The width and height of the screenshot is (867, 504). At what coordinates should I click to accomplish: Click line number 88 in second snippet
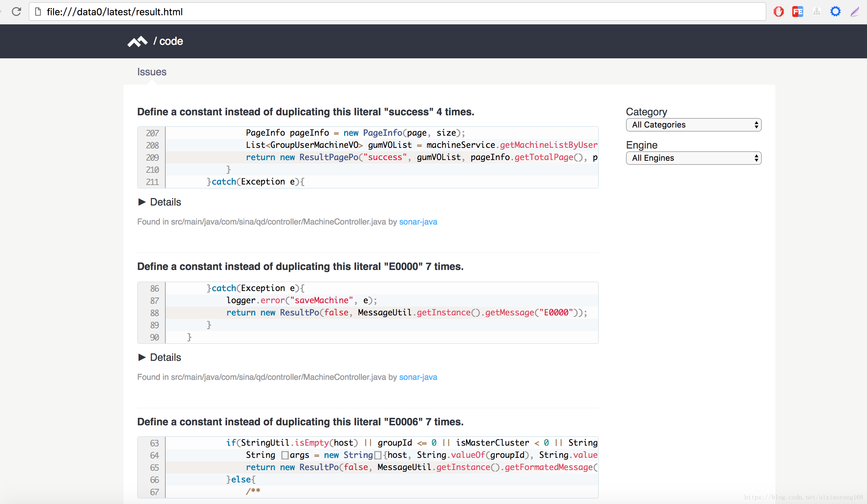[154, 313]
